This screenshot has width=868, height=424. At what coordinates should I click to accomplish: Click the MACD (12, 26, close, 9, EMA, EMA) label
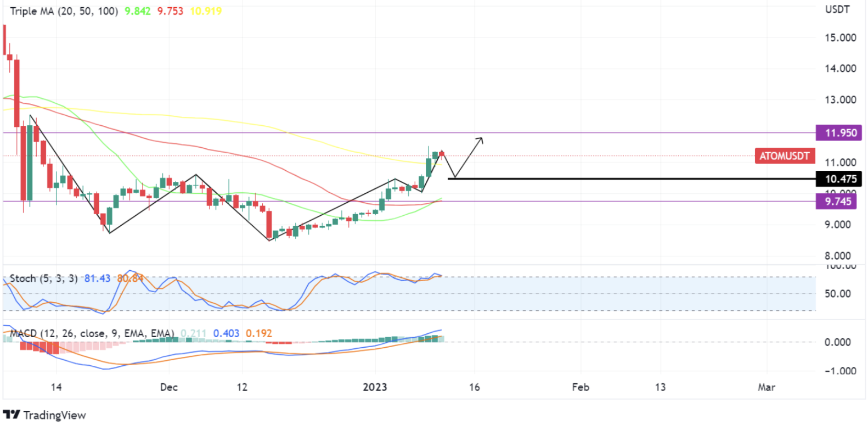click(92, 333)
